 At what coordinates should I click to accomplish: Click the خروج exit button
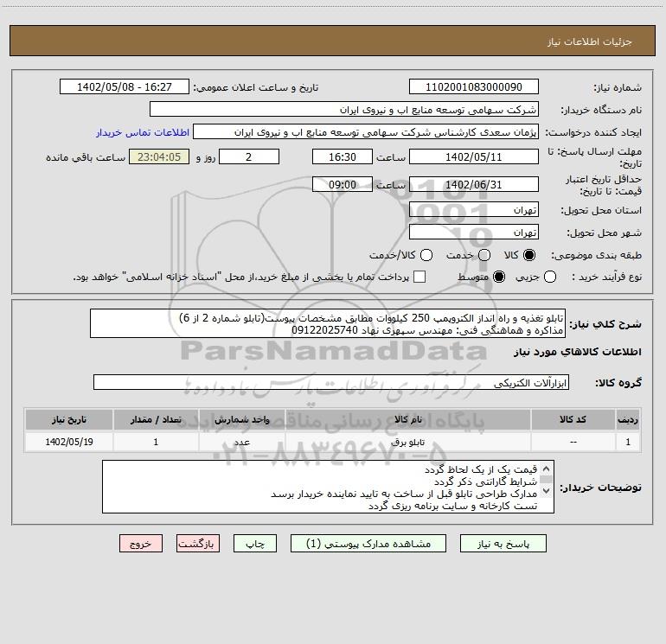coord(141,544)
